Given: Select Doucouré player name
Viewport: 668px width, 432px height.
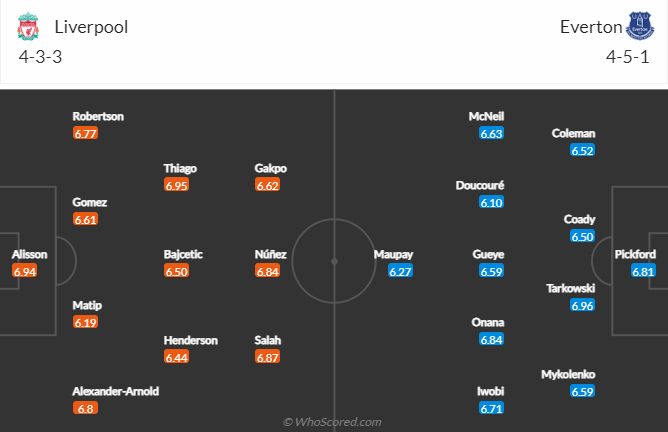Looking at the screenshot, I should click(480, 185).
